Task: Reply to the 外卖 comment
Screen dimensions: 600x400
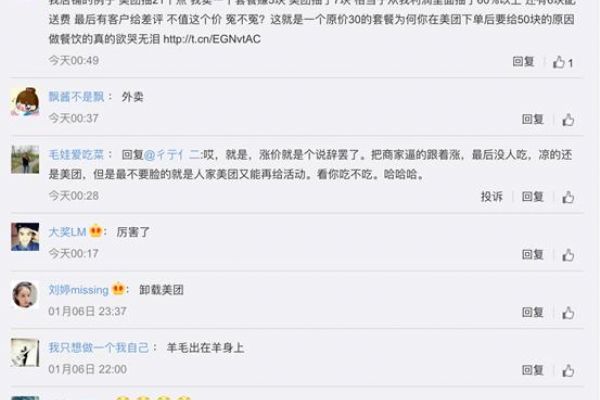Action: (533, 119)
